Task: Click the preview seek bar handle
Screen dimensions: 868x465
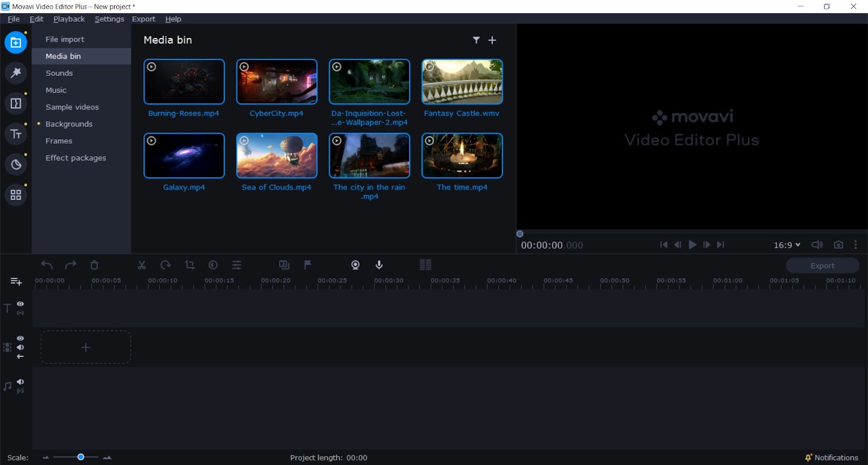Action: [x=520, y=234]
